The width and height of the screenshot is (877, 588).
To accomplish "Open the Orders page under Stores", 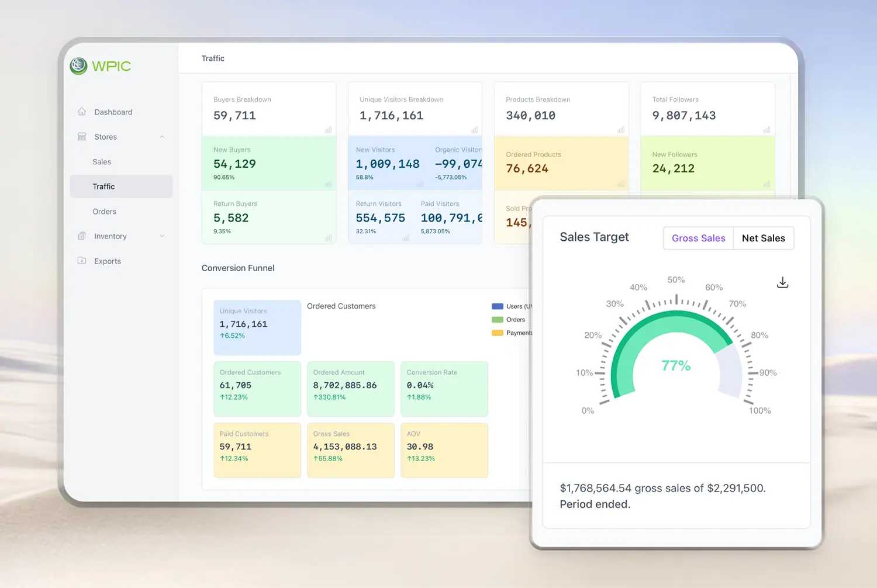I will point(104,212).
